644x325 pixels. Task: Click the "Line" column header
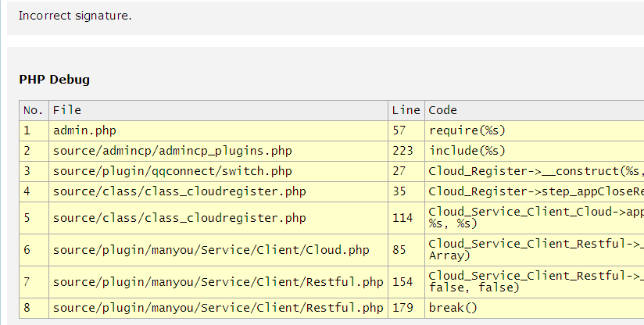(406, 110)
